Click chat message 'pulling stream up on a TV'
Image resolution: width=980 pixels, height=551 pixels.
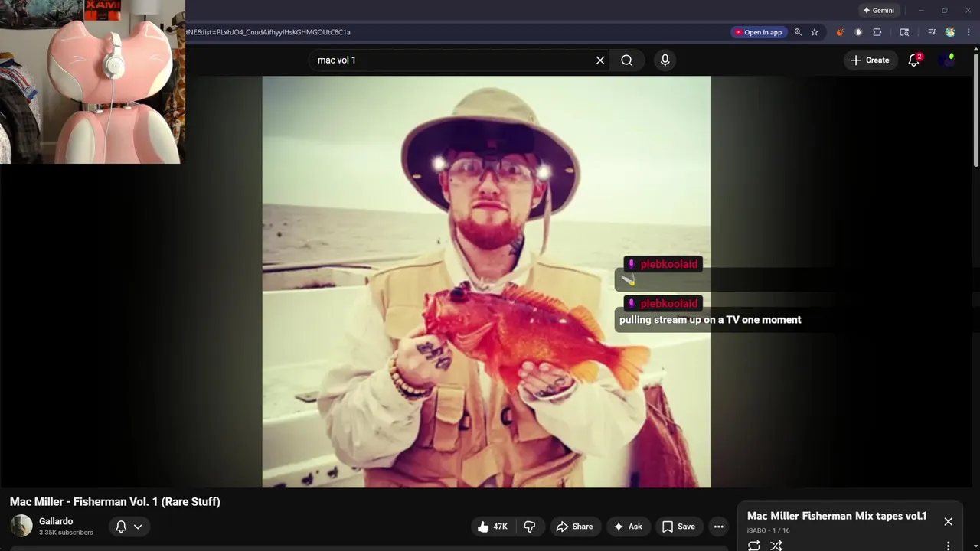(x=710, y=320)
